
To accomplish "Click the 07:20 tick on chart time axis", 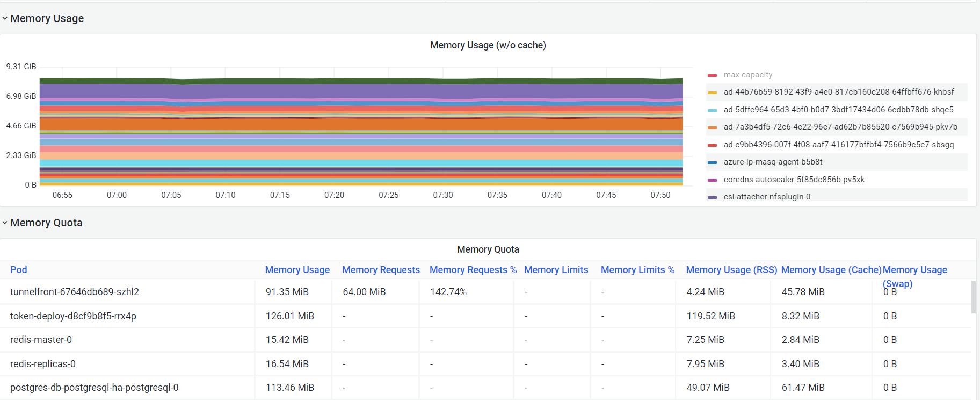I will tap(334, 195).
